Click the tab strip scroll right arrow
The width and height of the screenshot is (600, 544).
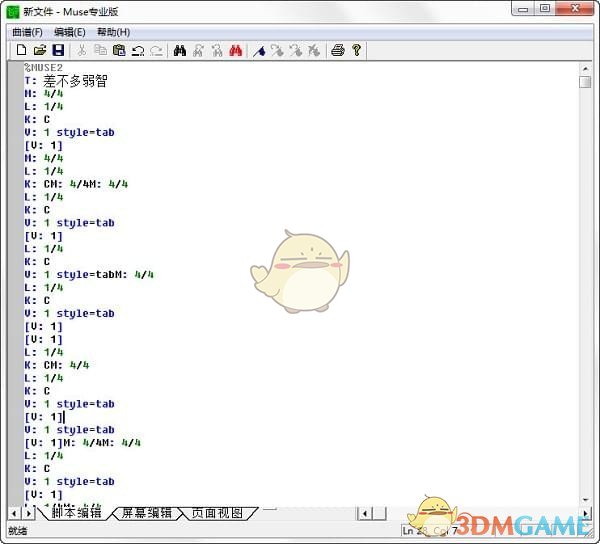[29, 513]
